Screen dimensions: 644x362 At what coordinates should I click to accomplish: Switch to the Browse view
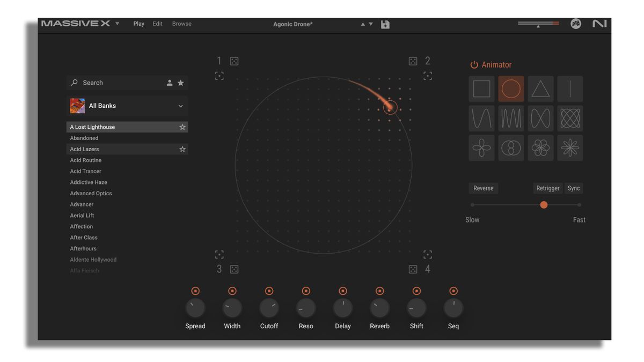click(182, 24)
